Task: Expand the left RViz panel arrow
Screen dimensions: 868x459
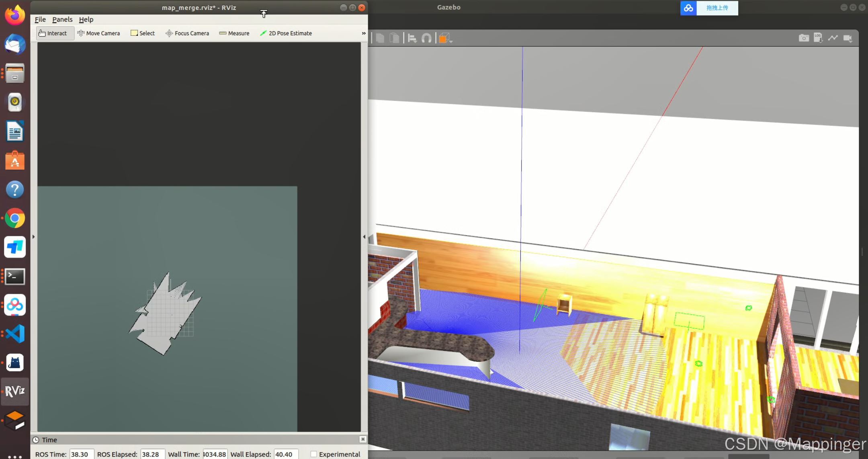Action: tap(34, 237)
